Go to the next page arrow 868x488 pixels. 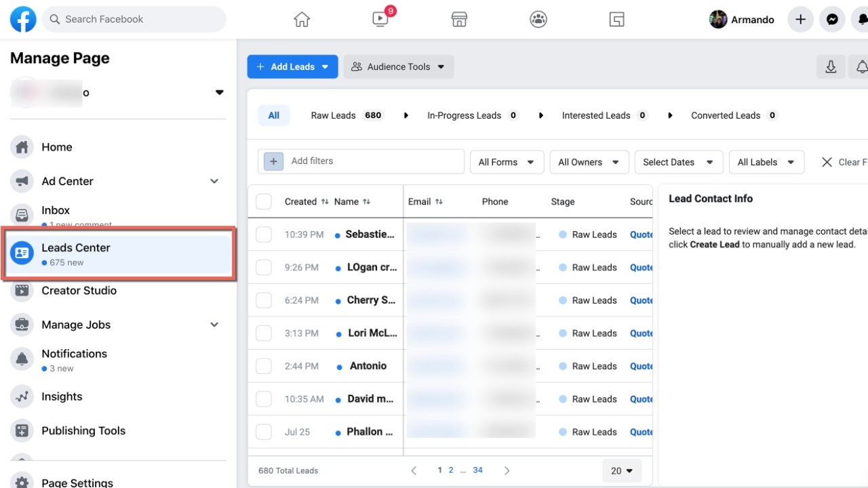tap(507, 470)
